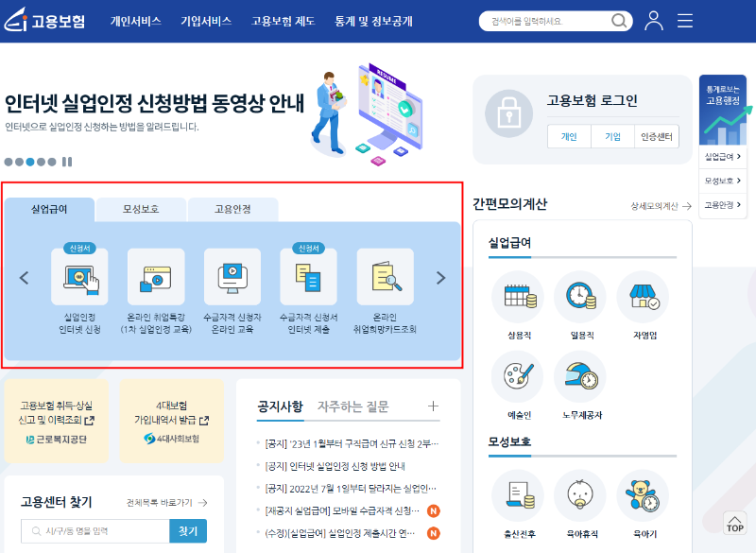
Task: Select the 노무제공자 icon
Action: coord(579,376)
